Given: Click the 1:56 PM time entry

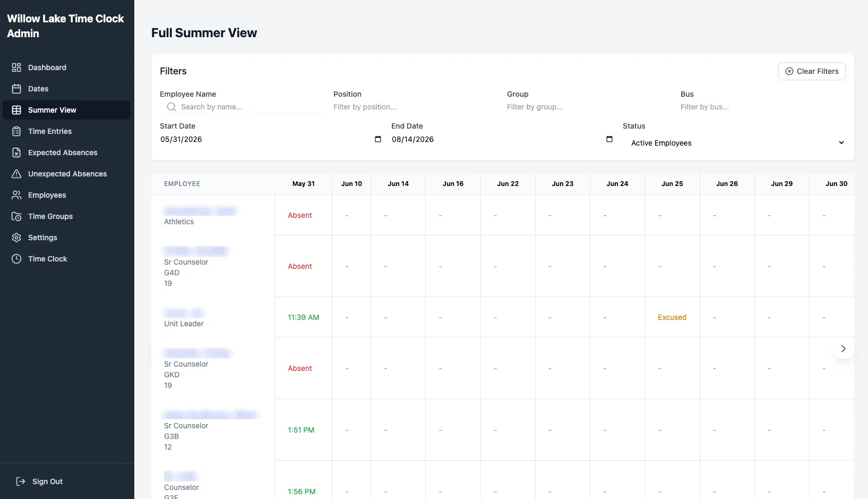Looking at the screenshot, I should [x=302, y=492].
